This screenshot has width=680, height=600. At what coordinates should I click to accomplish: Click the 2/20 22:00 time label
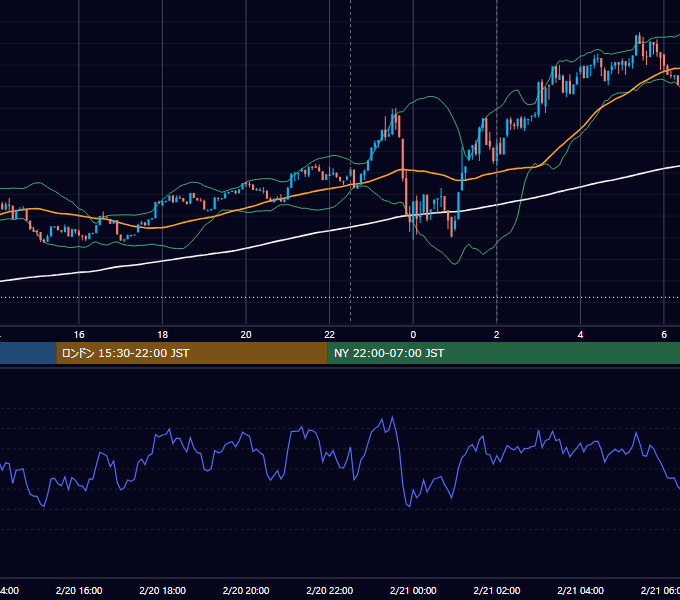pos(330,590)
